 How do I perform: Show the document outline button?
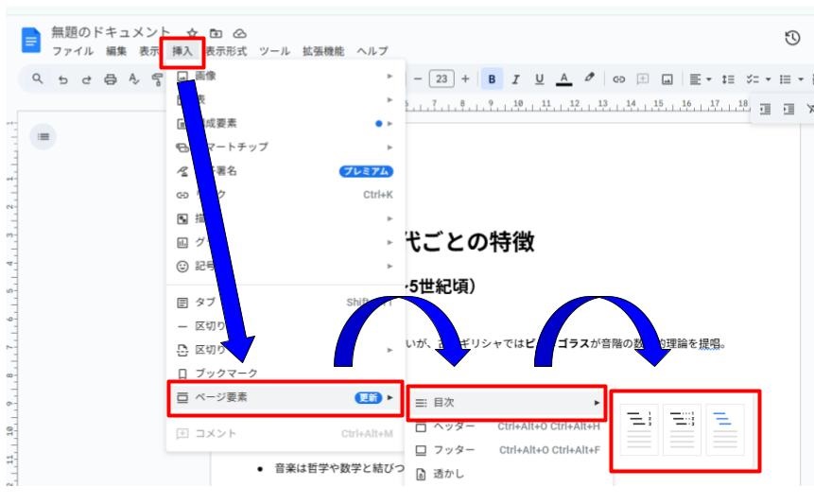tap(43, 136)
